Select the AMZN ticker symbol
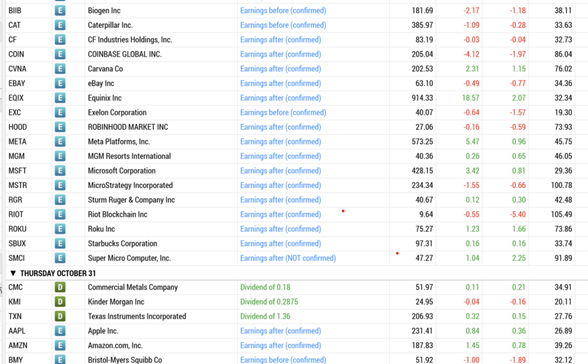588x364 pixels. click(18, 346)
